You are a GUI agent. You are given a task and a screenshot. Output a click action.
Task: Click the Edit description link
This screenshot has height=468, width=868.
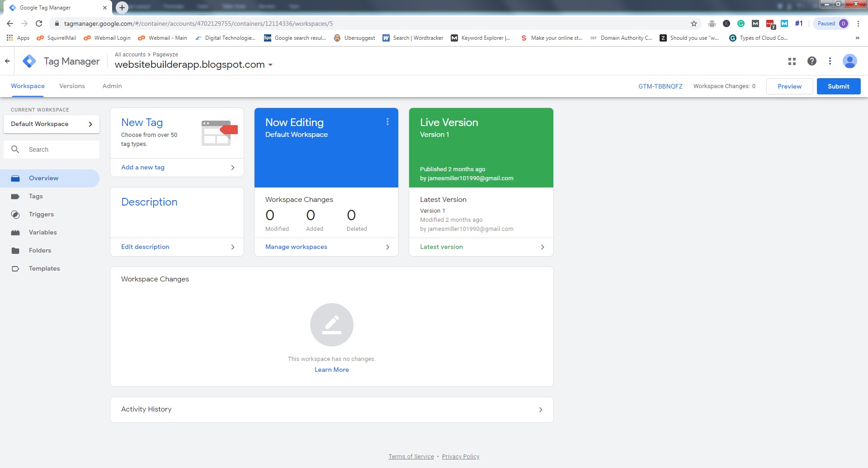[x=145, y=247]
